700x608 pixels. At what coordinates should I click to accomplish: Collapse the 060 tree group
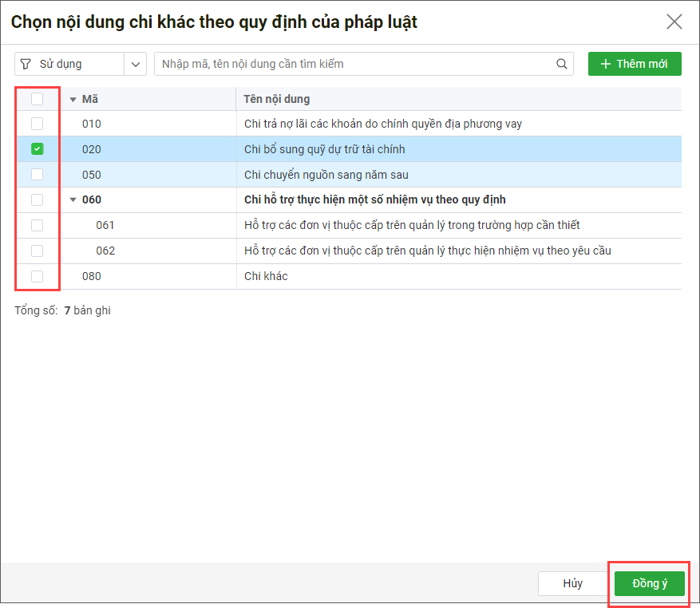tap(73, 199)
